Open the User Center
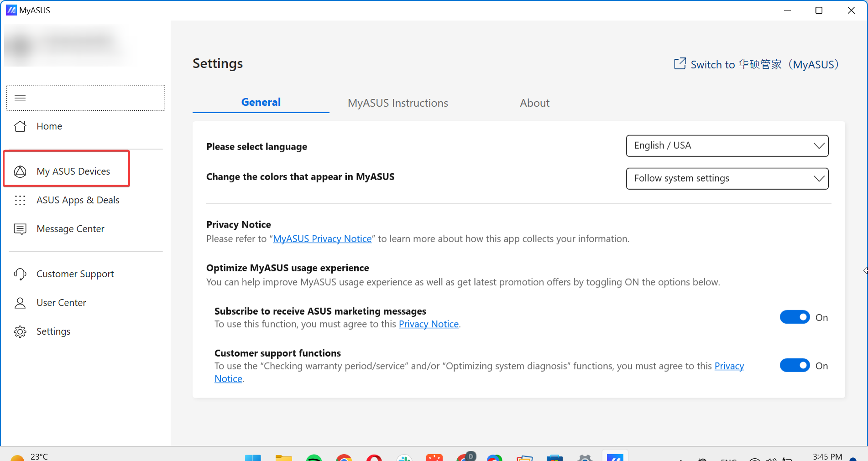The height and width of the screenshot is (461, 868). click(x=61, y=303)
